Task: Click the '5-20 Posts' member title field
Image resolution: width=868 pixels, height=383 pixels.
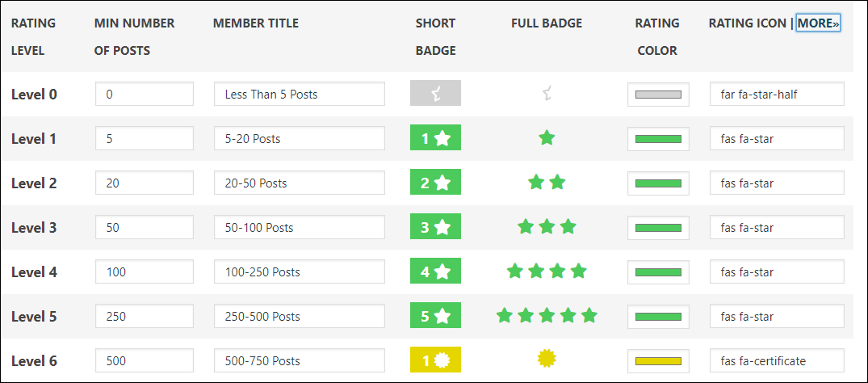Action: [299, 138]
